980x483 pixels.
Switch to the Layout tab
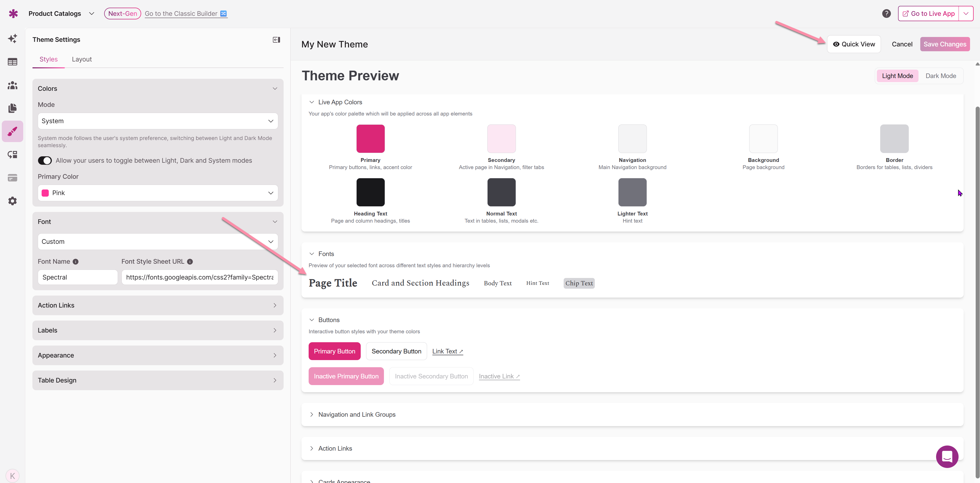82,59
